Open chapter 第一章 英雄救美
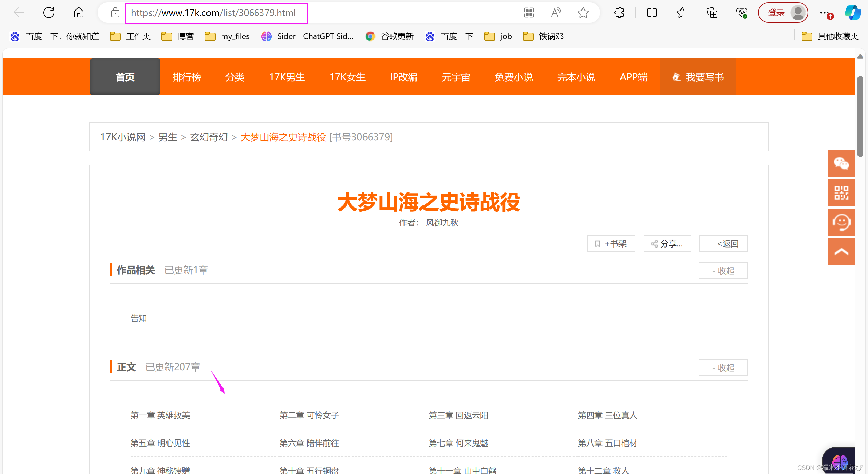This screenshot has height=474, width=868. [x=160, y=415]
